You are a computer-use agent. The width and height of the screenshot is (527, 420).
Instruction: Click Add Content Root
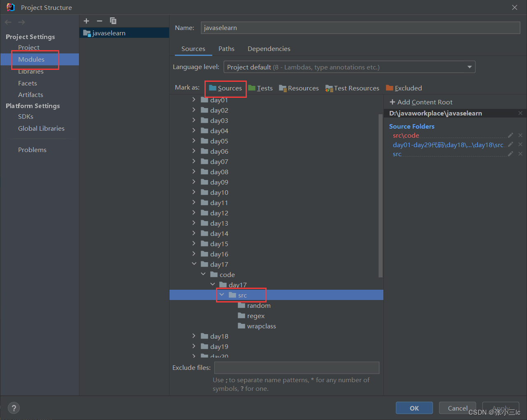421,102
